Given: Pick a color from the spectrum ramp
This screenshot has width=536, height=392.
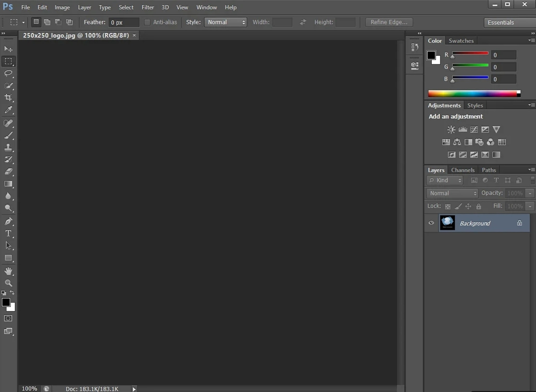Looking at the screenshot, I should tap(474, 94).
